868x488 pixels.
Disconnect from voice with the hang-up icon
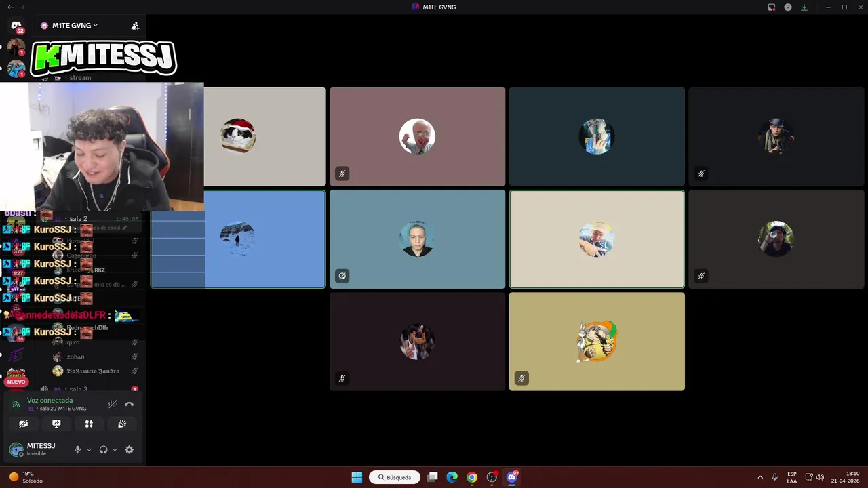[x=130, y=404]
